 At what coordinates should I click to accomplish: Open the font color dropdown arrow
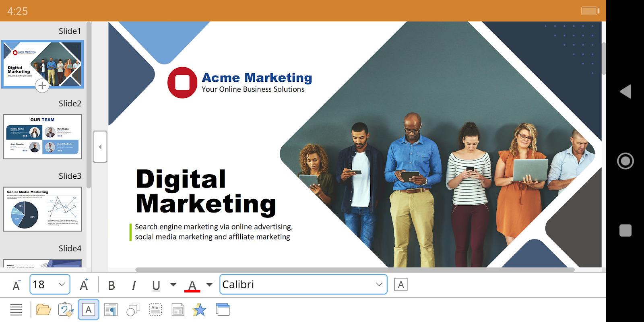coord(209,285)
